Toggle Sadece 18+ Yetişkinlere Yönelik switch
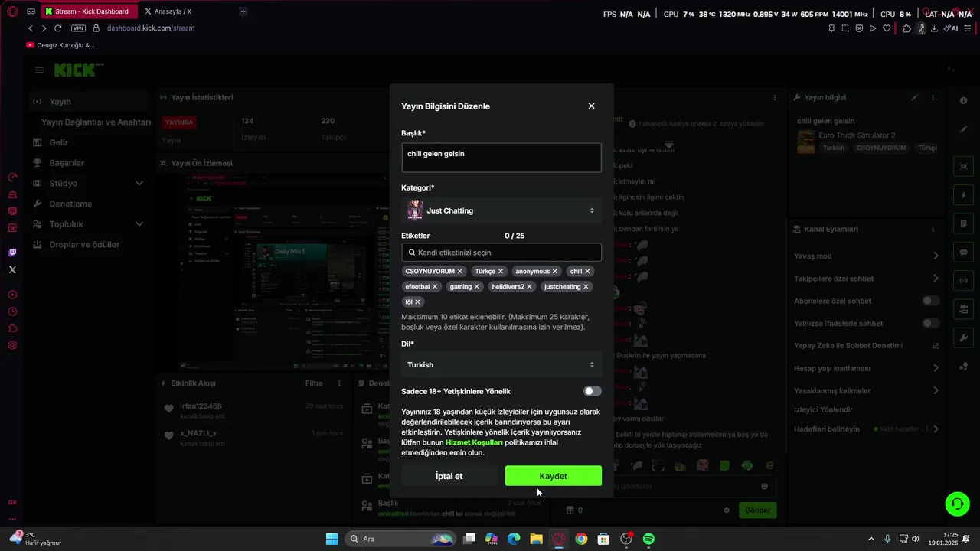 [x=592, y=391]
